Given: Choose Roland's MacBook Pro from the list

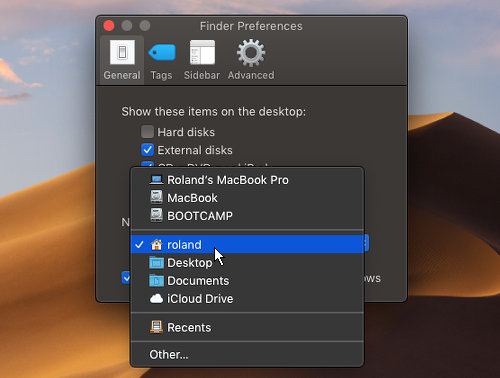Looking at the screenshot, I should pos(247,180).
